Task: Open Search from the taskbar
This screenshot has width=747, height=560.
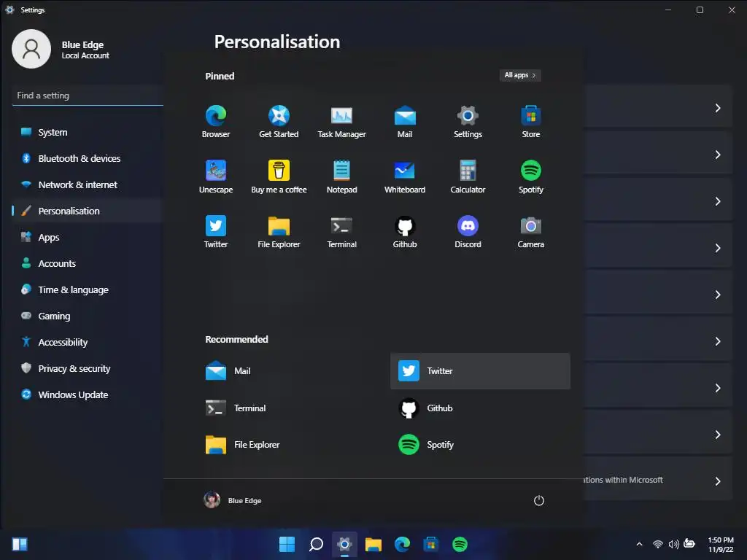Action: pyautogui.click(x=316, y=544)
